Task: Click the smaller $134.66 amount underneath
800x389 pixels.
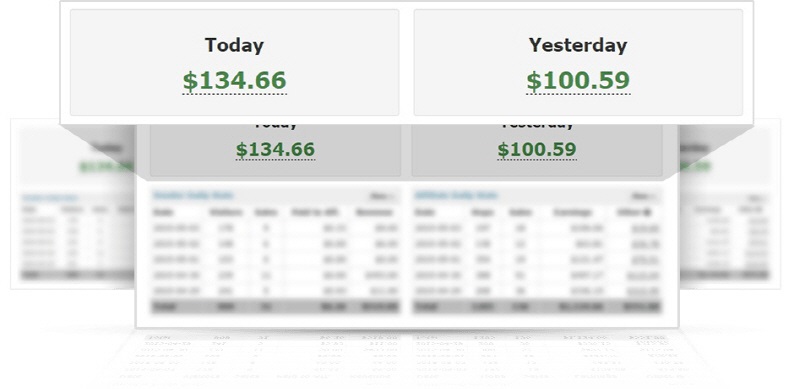Action: click(x=276, y=150)
